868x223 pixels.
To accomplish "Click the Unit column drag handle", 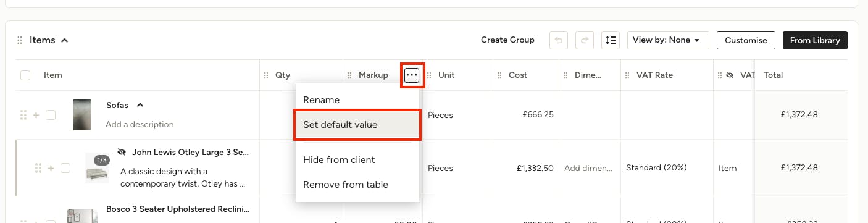I will pyautogui.click(x=430, y=75).
